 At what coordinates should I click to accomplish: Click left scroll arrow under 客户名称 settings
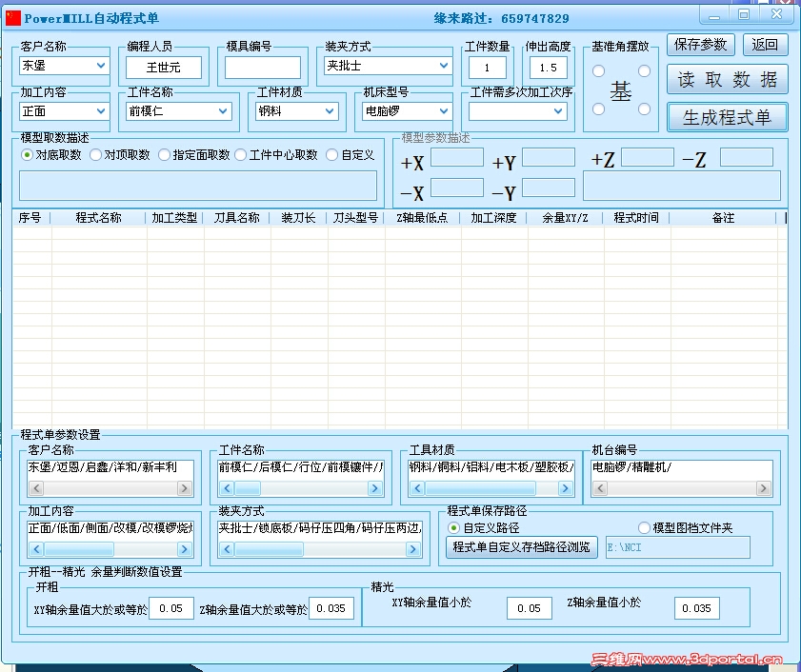[x=36, y=488]
